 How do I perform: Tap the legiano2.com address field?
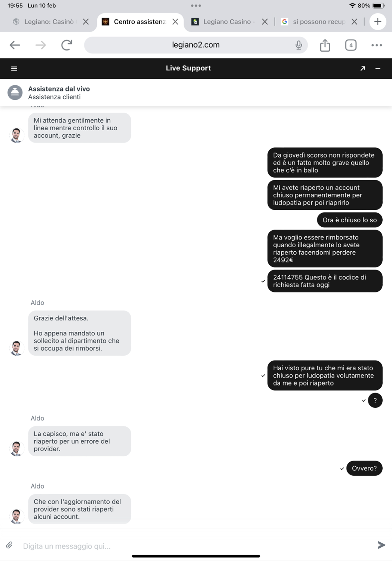point(196,45)
